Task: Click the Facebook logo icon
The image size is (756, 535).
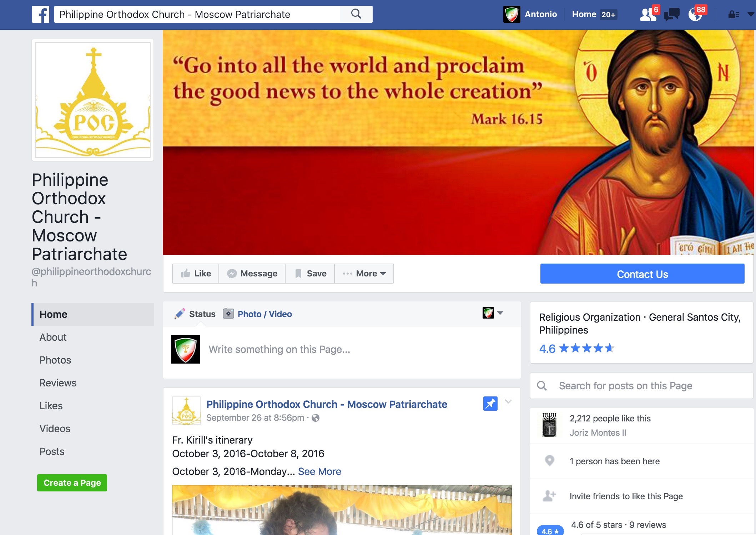Action: point(41,14)
